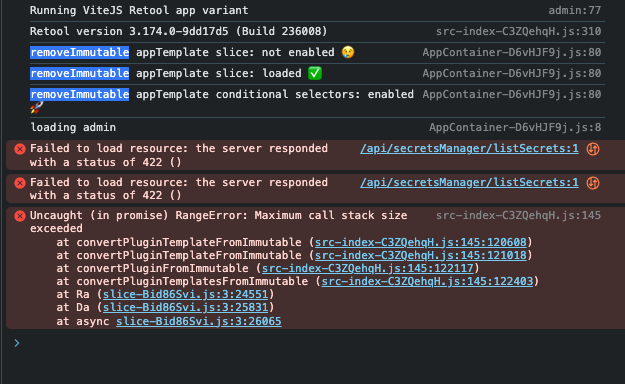The height and width of the screenshot is (384, 625).
Task: Open AppContainer-D6vHJF9j.js:80 on the conditional selectors row
Action: click(511, 95)
